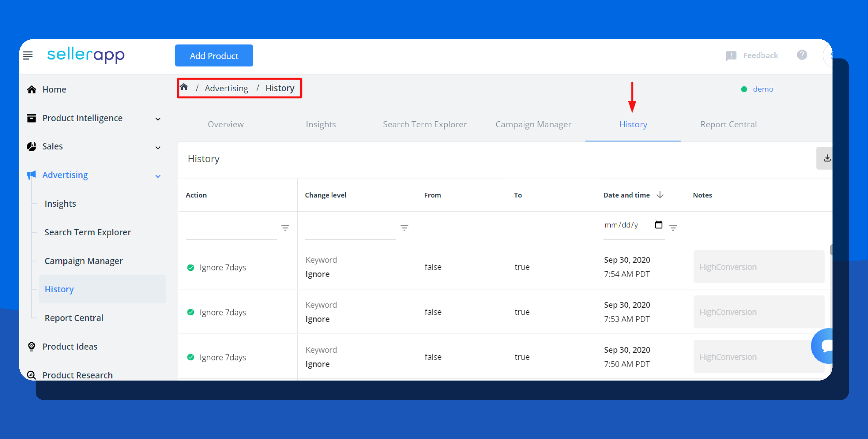Open the Report Central tab
Image resolution: width=868 pixels, height=439 pixels.
[x=728, y=124]
